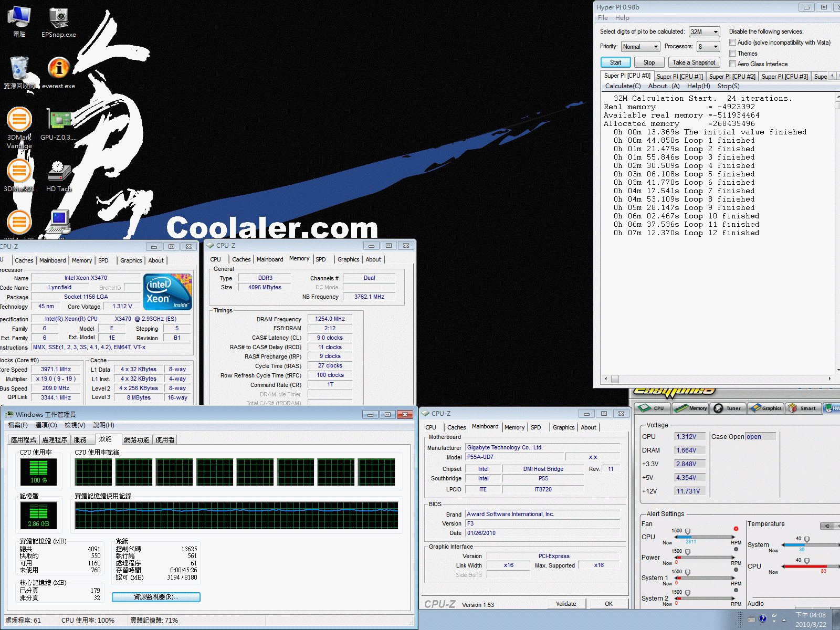Switch to Super PI [CPU #1] tab
The image size is (840, 630).
(x=679, y=77)
